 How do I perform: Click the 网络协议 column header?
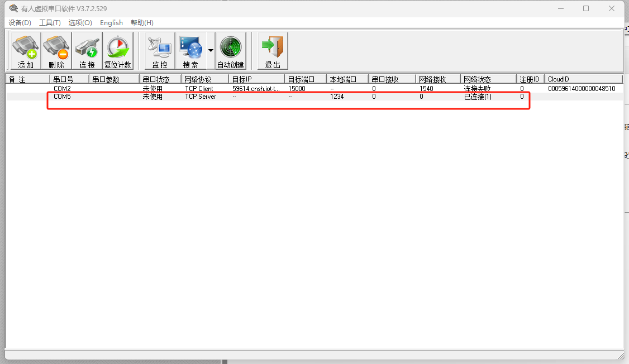coord(204,79)
